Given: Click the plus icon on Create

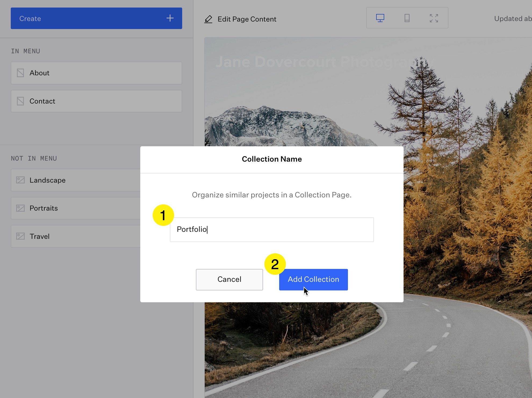Looking at the screenshot, I should coord(170,18).
